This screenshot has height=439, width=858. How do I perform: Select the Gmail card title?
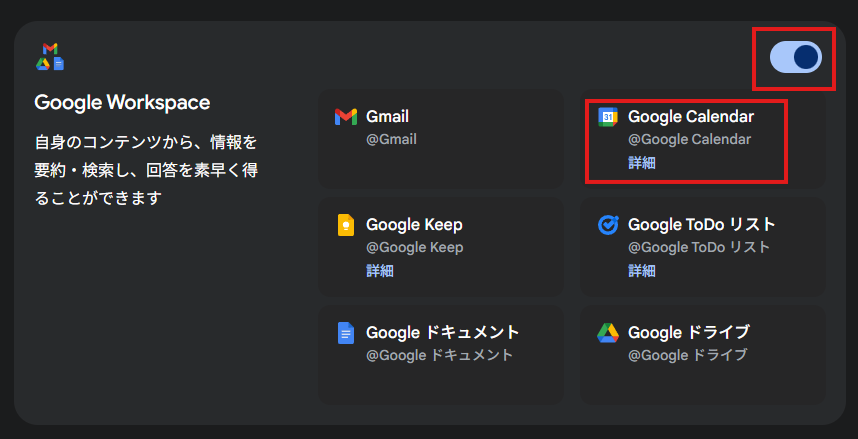point(387,117)
